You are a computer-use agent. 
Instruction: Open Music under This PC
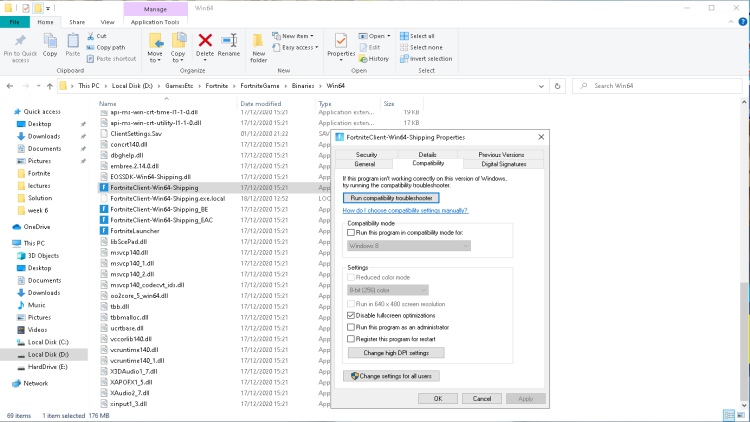point(36,305)
